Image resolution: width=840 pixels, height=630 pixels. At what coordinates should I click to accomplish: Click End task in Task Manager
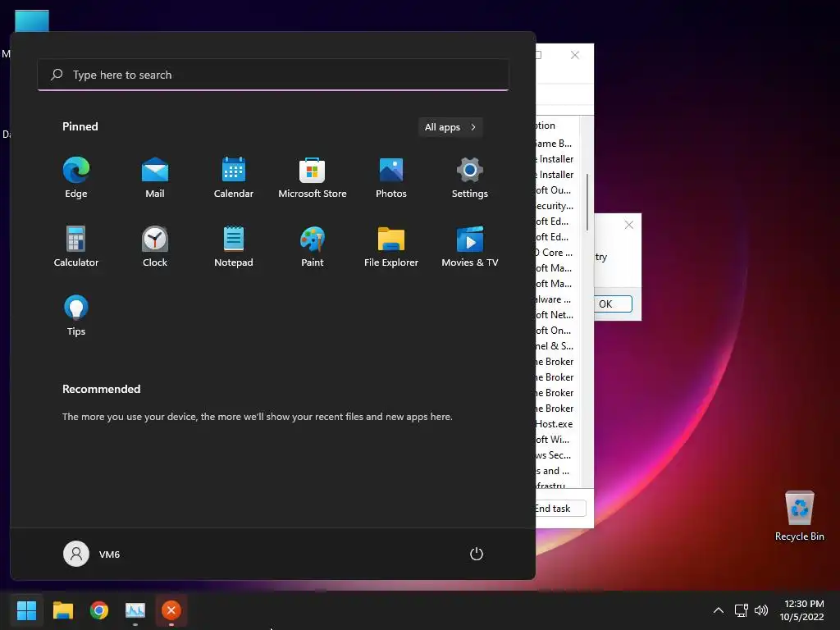point(559,509)
